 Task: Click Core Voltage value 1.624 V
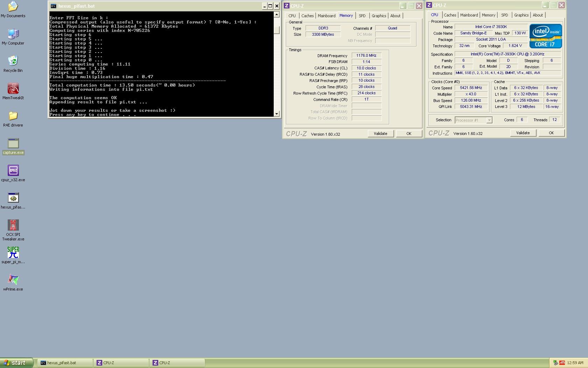pyautogui.click(x=515, y=46)
